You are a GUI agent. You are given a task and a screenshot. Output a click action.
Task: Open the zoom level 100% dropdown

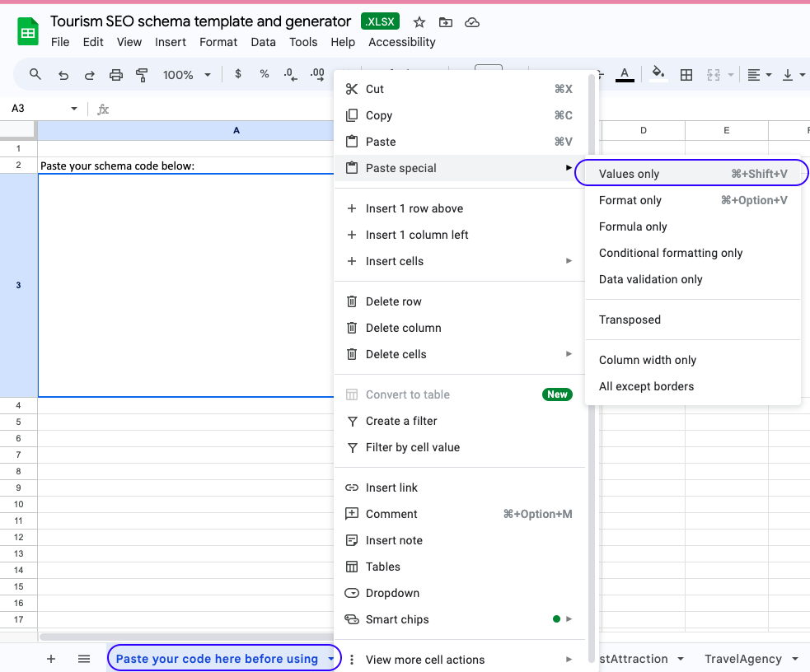[x=186, y=75]
